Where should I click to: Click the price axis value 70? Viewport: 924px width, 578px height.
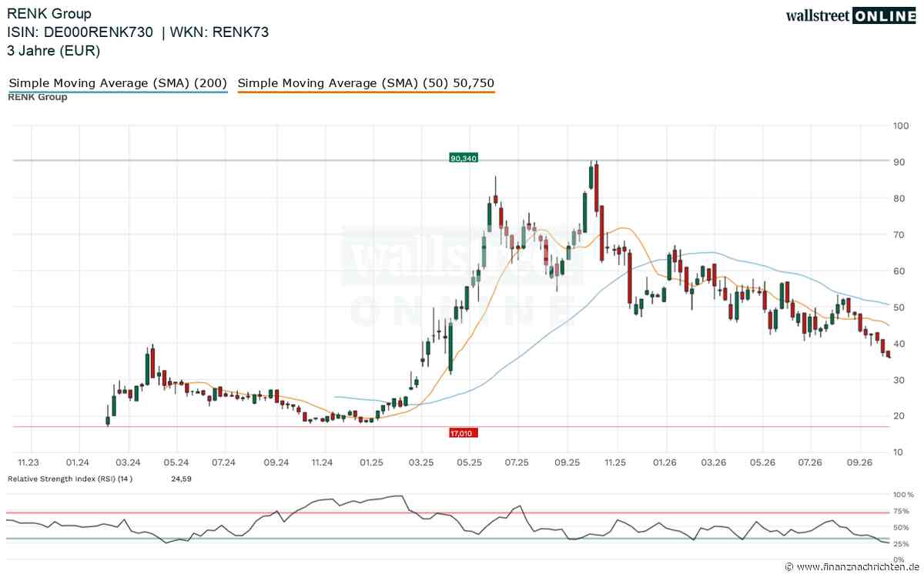click(899, 234)
